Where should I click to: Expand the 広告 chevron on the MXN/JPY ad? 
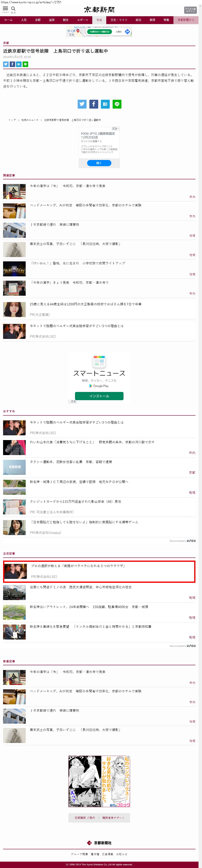tap(115, 128)
